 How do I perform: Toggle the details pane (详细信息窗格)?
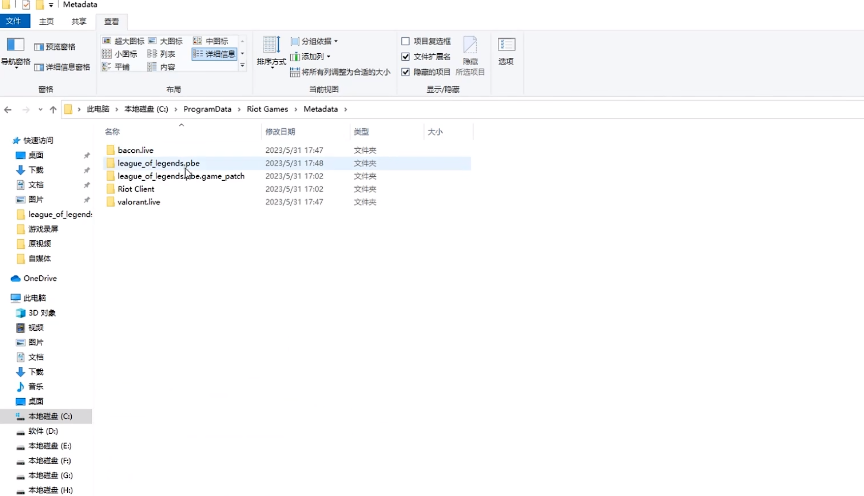pos(62,67)
